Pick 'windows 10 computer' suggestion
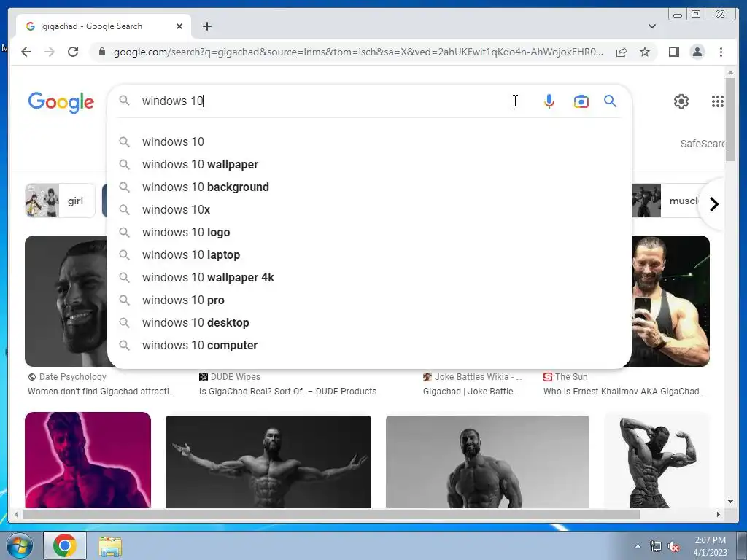The height and width of the screenshot is (560, 747). point(369,345)
